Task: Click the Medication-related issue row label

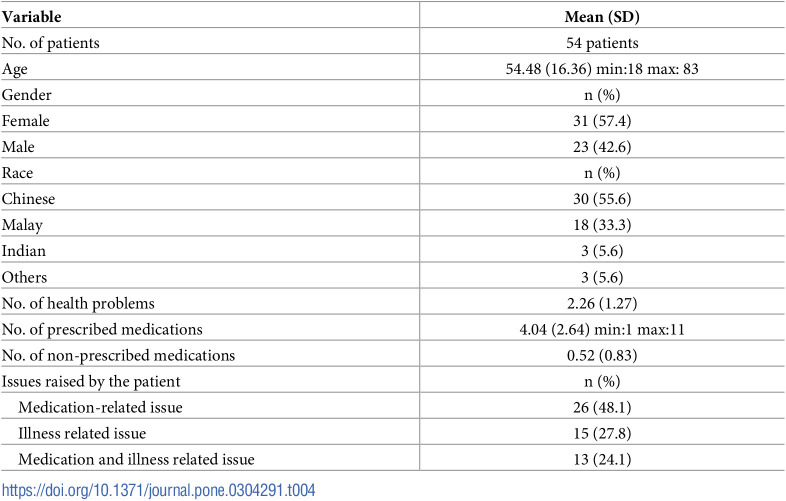Action: 100,407
